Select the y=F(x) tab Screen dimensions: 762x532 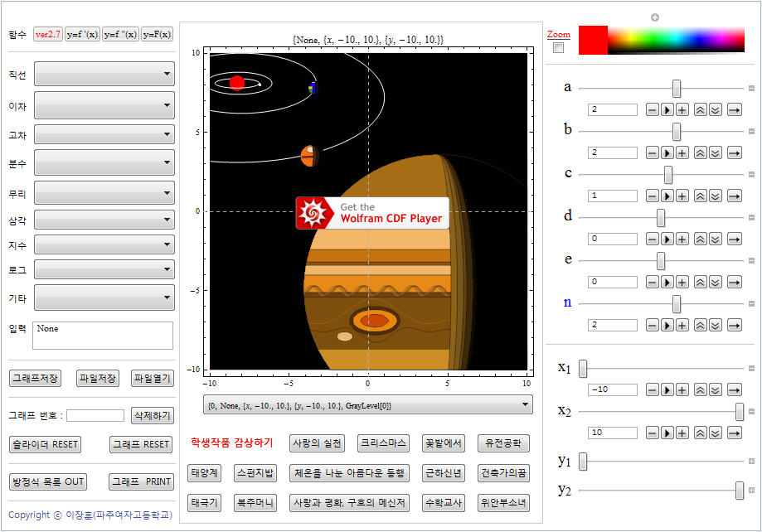(157, 35)
